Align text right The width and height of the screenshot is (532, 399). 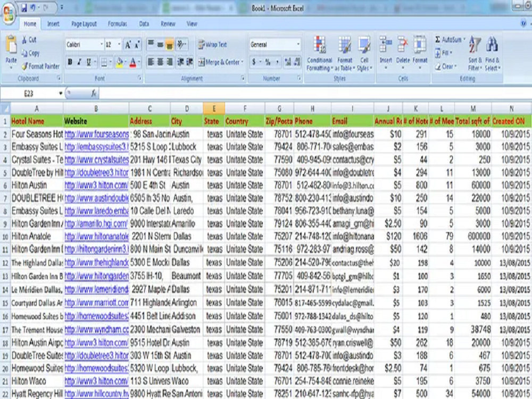coord(169,62)
